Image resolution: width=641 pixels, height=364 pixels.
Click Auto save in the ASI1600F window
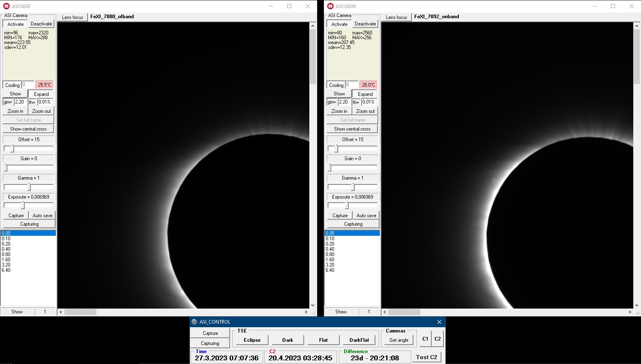coord(43,216)
